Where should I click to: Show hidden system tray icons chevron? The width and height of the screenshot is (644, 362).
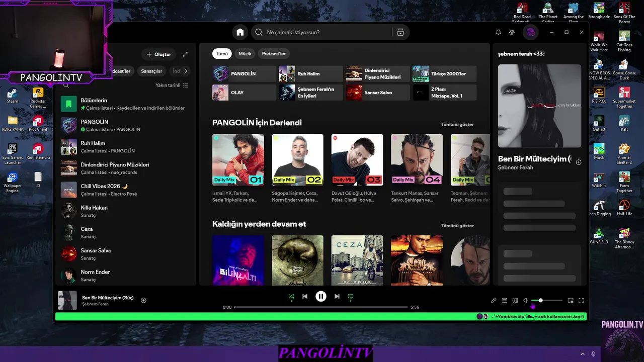(583, 354)
